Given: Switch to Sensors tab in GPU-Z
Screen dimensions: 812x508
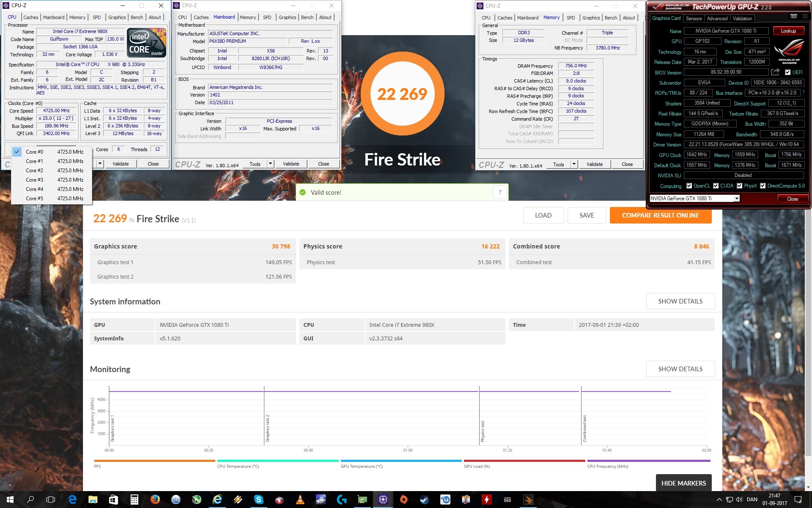Looking at the screenshot, I should pyautogui.click(x=694, y=19).
